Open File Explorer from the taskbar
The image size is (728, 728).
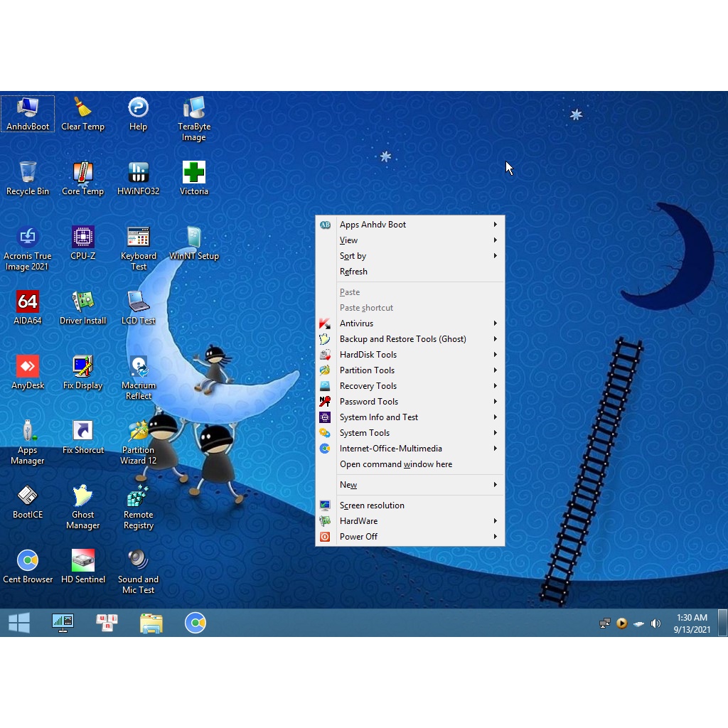click(151, 623)
